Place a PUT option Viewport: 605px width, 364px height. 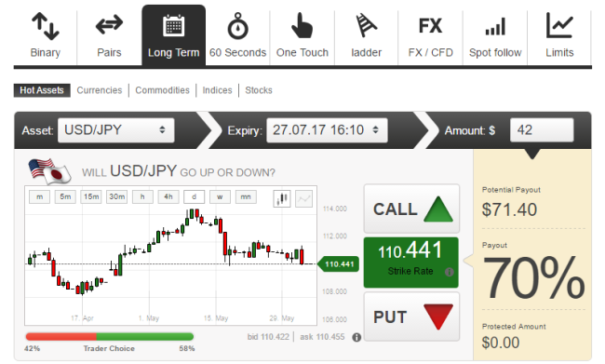(411, 317)
